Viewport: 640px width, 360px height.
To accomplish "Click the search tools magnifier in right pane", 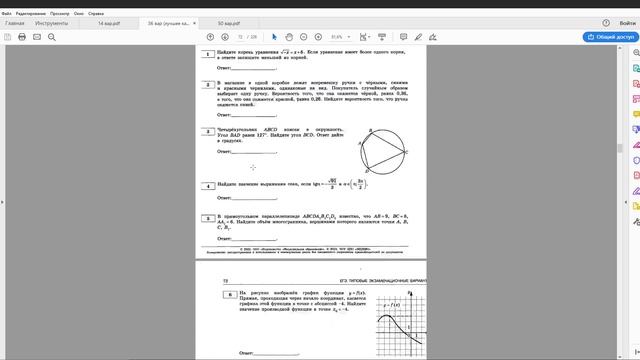I will pos(636,53).
